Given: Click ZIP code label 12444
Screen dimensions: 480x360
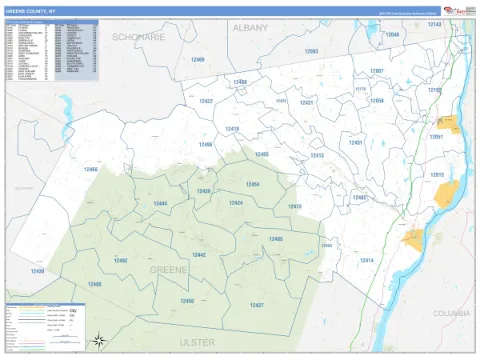Looking at the screenshot, I should (160, 203).
